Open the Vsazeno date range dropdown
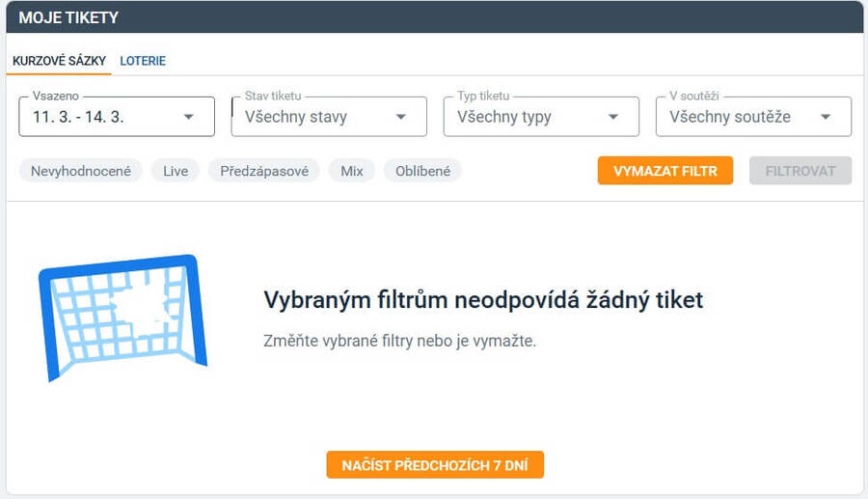Screen dimensions: 868x499 point(117,117)
